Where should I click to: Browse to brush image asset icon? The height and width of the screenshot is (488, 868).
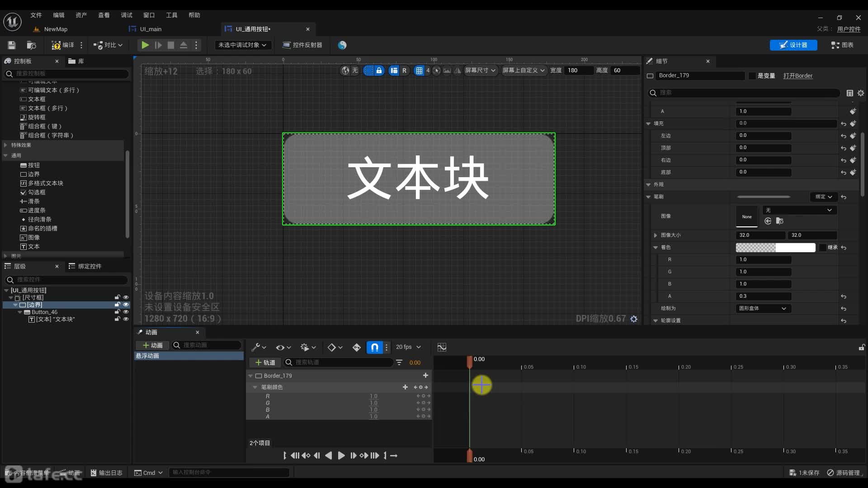tap(779, 221)
